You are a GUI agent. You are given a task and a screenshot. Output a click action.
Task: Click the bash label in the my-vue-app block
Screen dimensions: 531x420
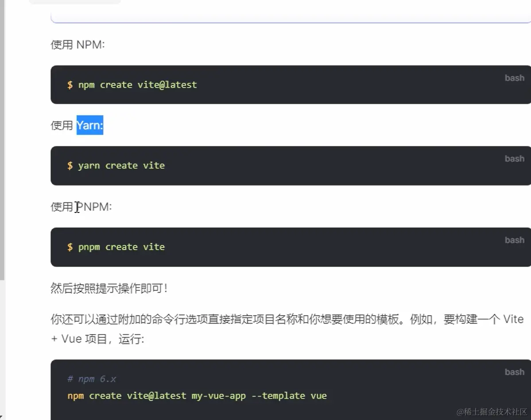(x=515, y=372)
